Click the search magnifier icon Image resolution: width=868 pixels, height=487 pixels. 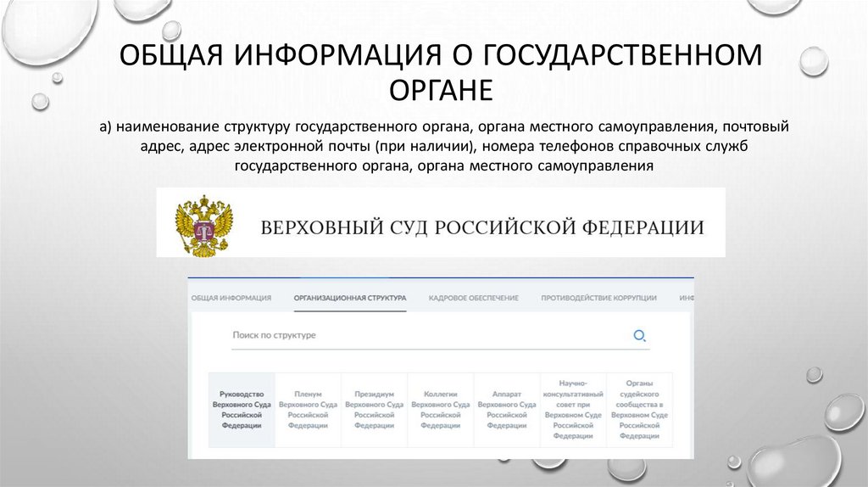pos(639,335)
